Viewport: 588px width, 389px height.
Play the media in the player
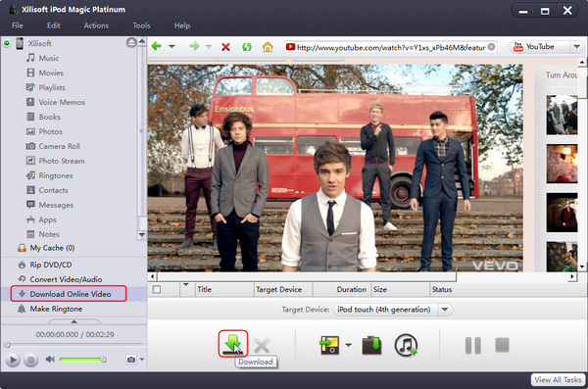(x=13, y=361)
